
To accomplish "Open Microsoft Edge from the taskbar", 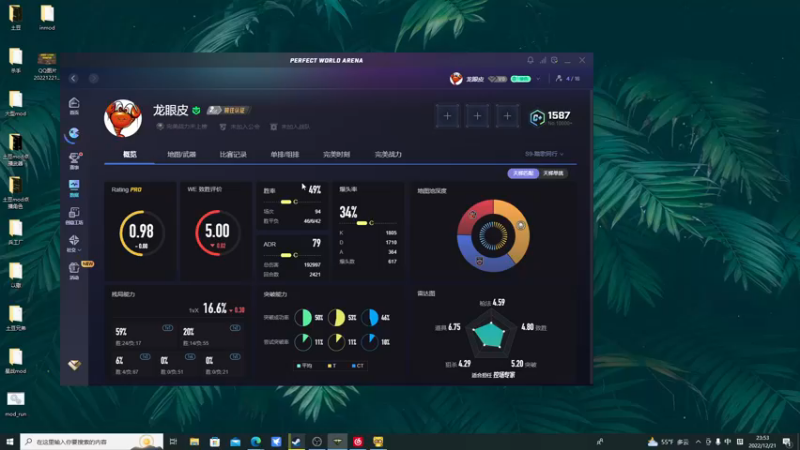I will [x=256, y=441].
